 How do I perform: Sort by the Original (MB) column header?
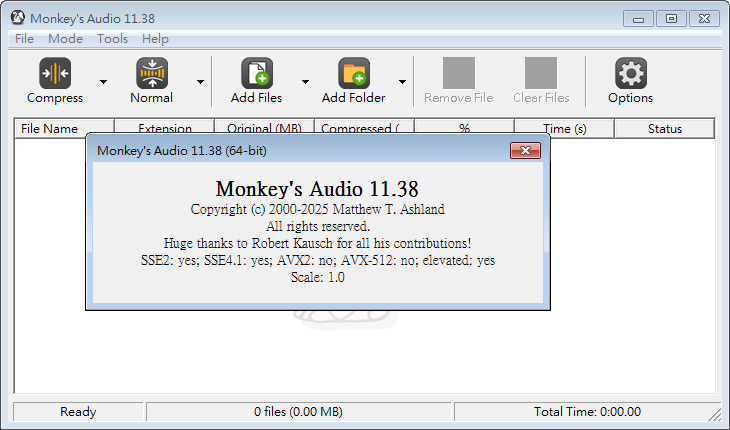(264, 128)
